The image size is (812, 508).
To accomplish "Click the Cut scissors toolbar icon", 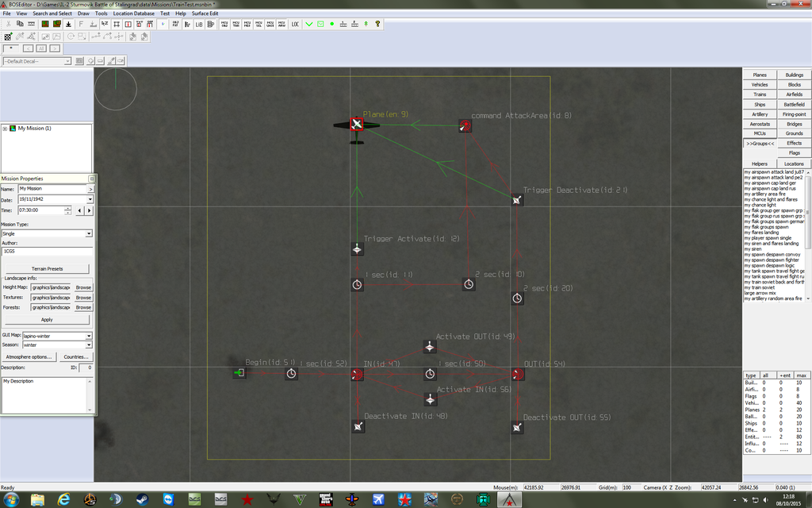I will coord(8,25).
